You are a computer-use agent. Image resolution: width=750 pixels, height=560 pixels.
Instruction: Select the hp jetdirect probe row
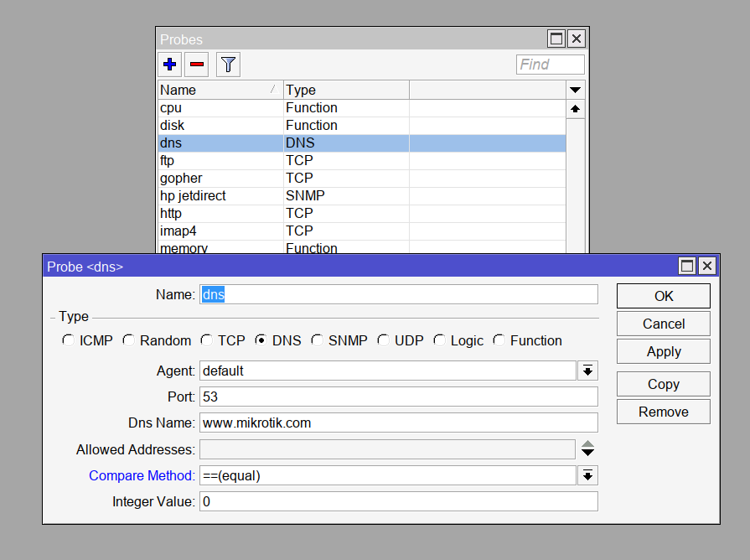pyautogui.click(x=362, y=196)
